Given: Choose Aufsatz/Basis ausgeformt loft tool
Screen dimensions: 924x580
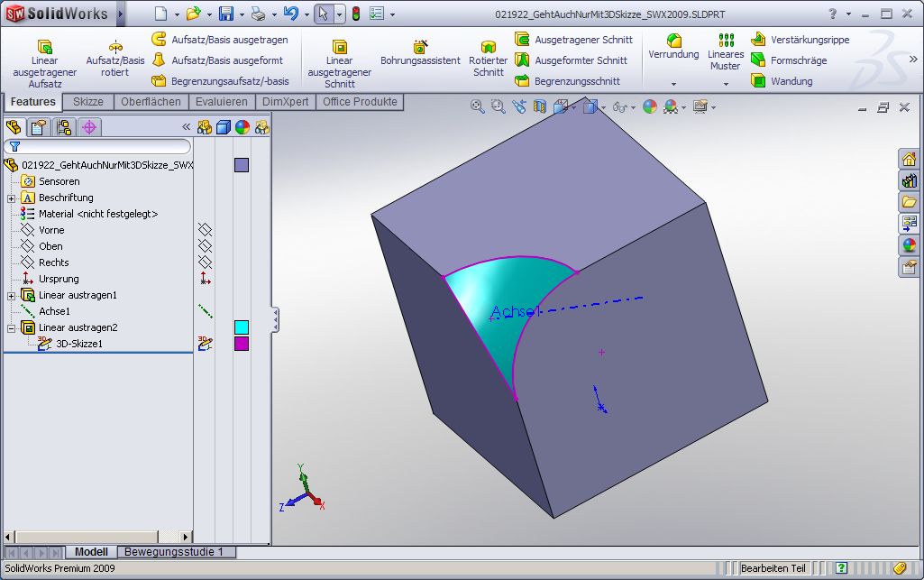Looking at the screenshot, I should [217, 60].
